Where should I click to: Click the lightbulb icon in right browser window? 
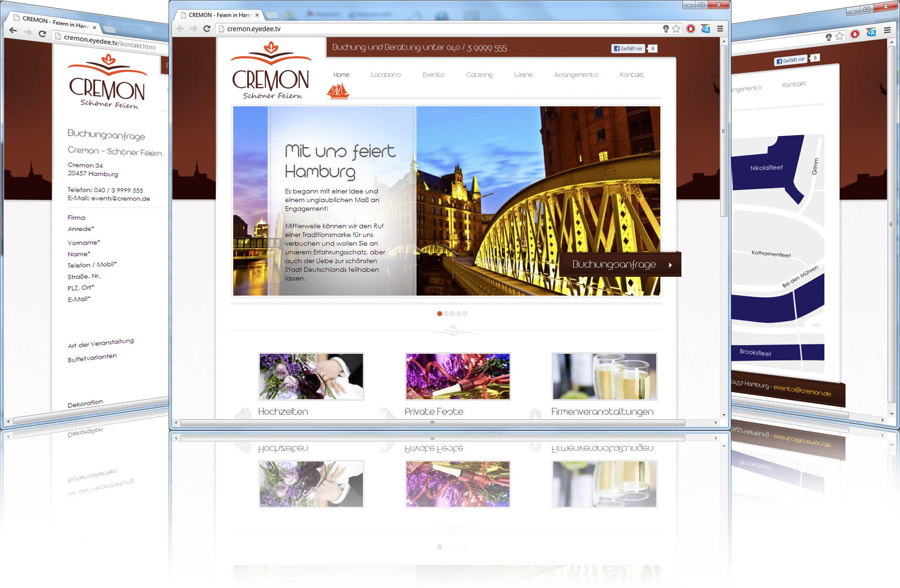click(x=829, y=37)
